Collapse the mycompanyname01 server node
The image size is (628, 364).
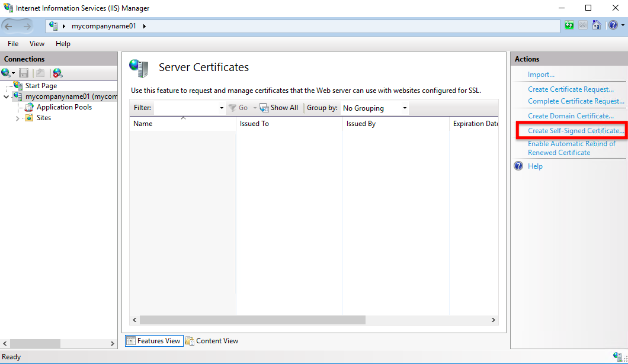coord(7,97)
